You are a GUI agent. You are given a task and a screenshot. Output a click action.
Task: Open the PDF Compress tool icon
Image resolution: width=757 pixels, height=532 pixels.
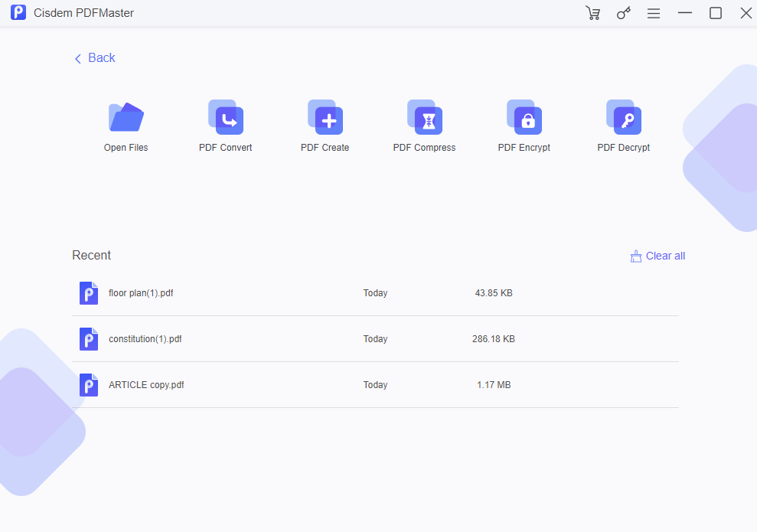click(x=424, y=117)
